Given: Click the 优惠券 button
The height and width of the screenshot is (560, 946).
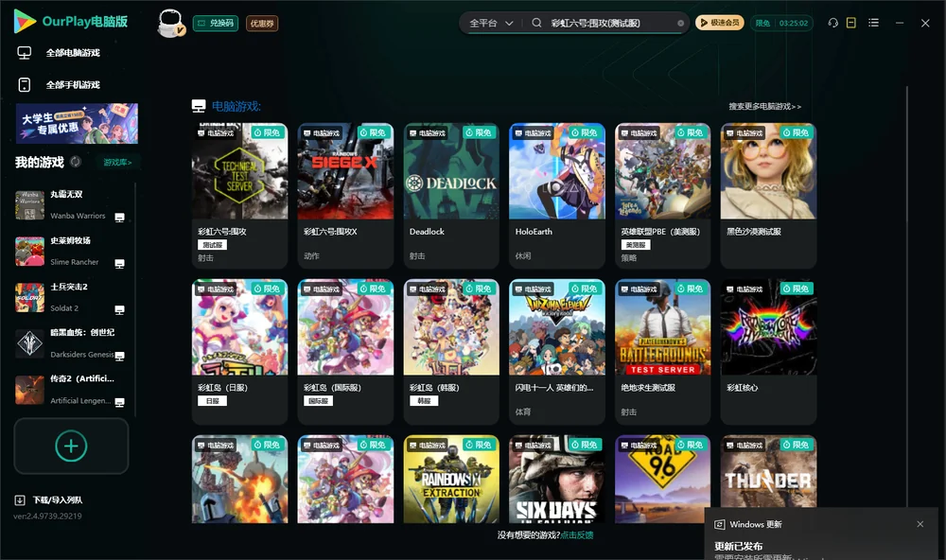Looking at the screenshot, I should coord(262,24).
